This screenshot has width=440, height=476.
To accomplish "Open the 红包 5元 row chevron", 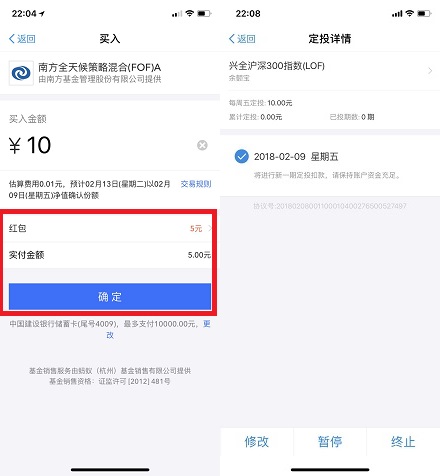I will (210, 228).
